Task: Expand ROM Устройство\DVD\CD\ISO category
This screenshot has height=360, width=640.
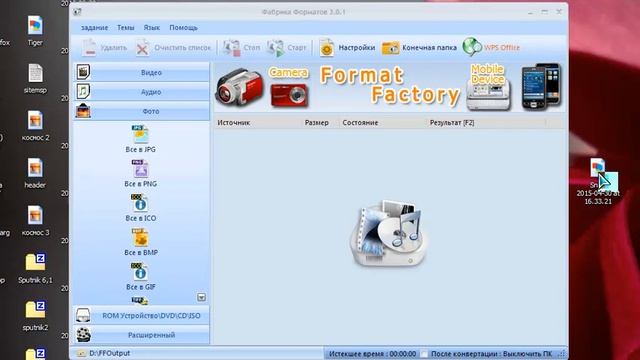Action: (x=141, y=316)
